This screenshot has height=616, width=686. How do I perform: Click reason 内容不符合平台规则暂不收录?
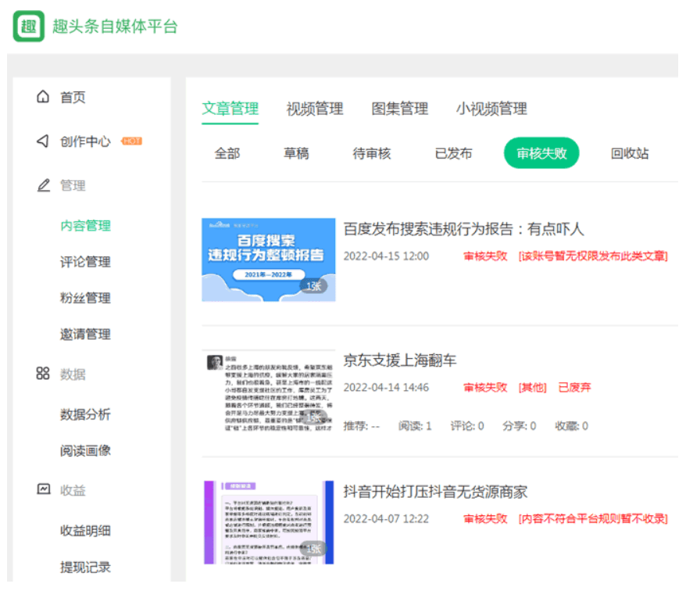(593, 519)
